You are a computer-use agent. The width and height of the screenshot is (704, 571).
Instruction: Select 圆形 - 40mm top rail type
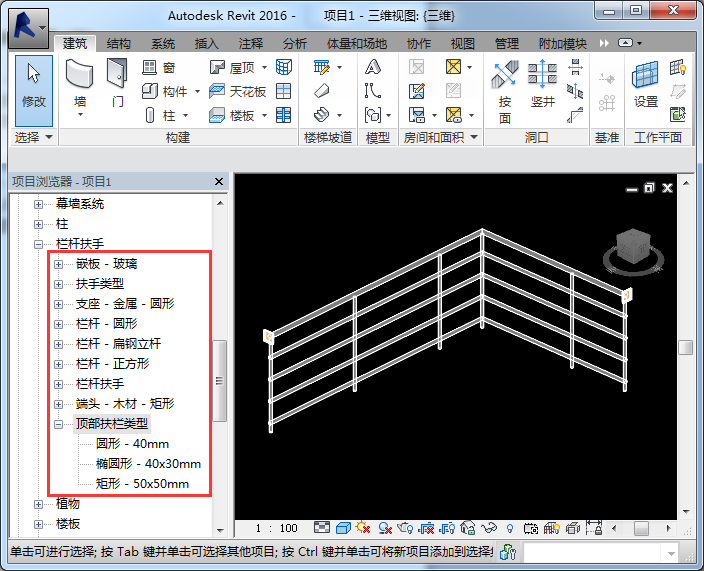[x=132, y=444]
